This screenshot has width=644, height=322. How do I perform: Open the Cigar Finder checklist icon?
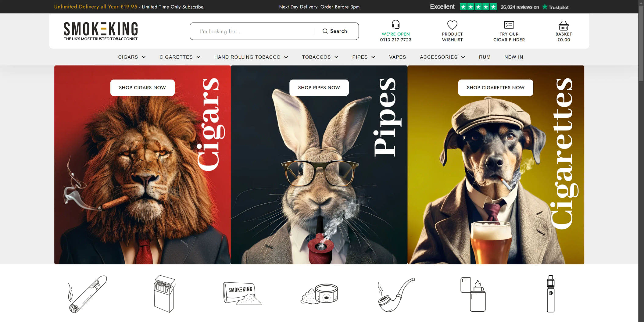[509, 25]
